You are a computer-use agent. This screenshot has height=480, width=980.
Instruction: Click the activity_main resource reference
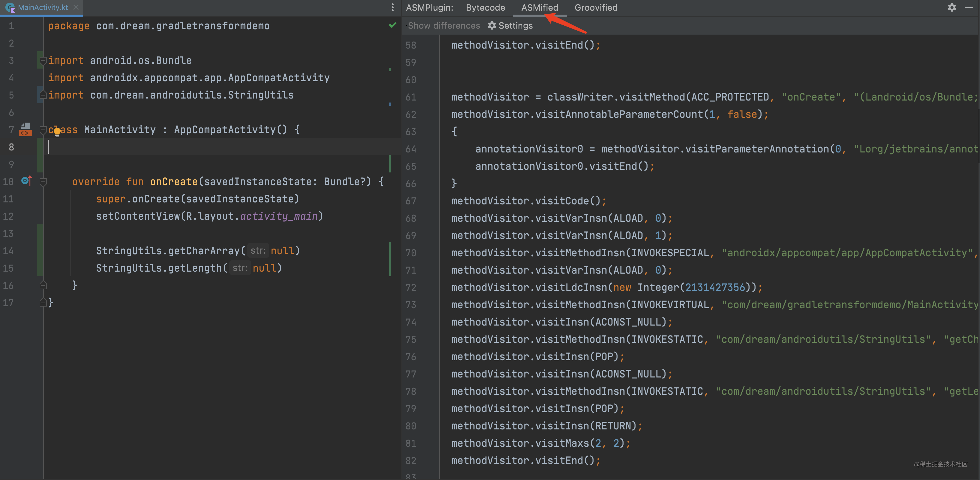point(278,216)
